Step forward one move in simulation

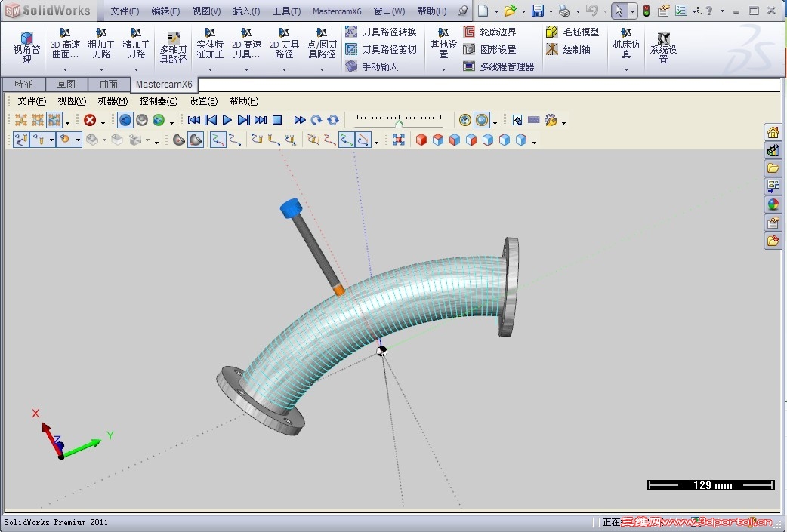tap(243, 120)
